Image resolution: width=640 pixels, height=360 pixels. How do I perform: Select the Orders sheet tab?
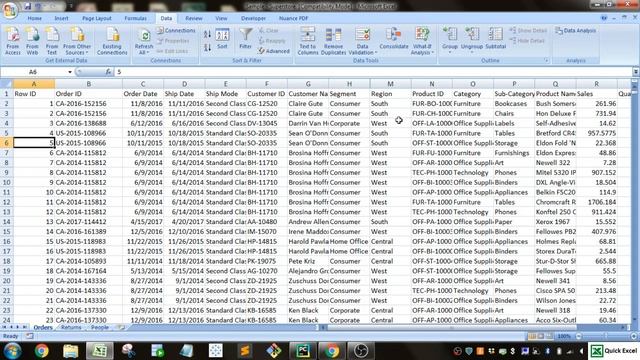coord(43,327)
